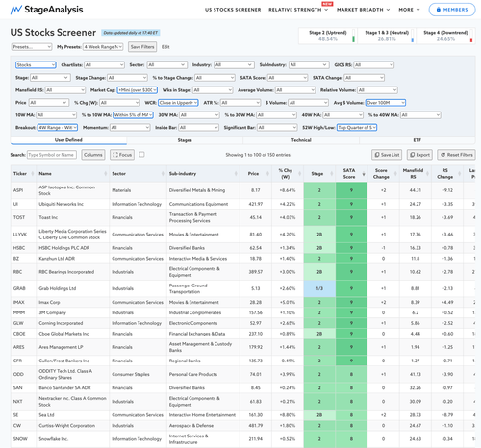Sort by Price column arrows
This screenshot has height=448, width=481.
click(267, 174)
